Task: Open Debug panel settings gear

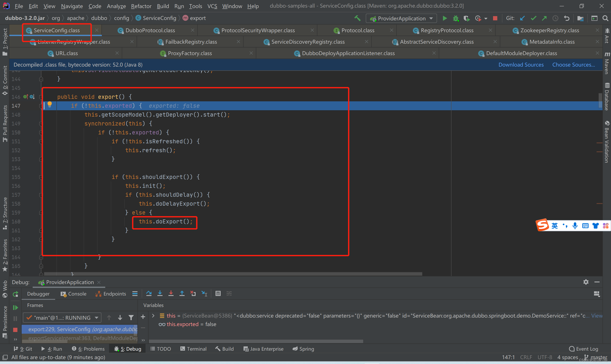Action: point(586,282)
